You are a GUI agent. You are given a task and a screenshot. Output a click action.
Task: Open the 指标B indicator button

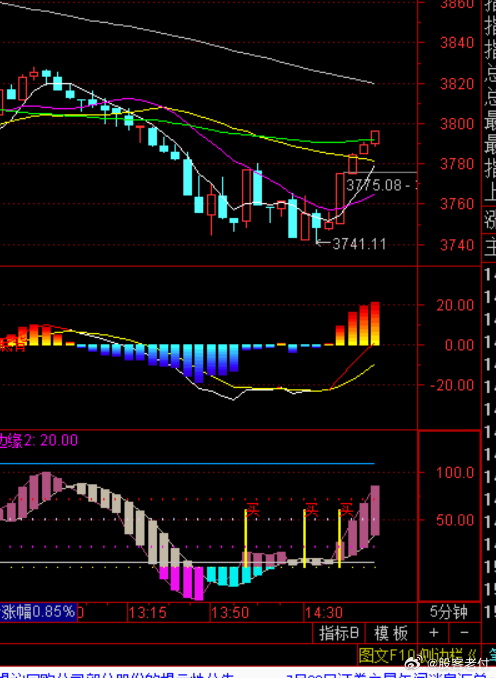[339, 633]
